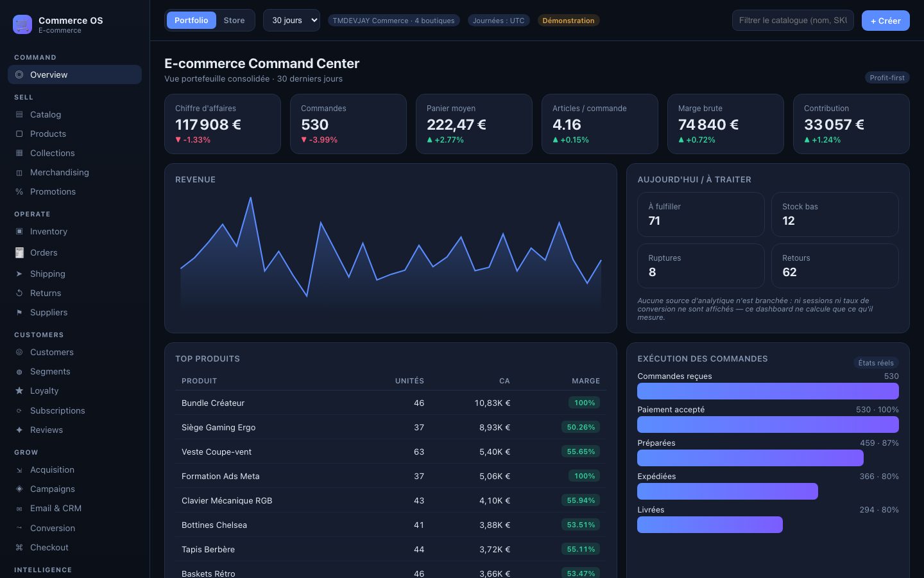Click the 55.94% margin badge
The height and width of the screenshot is (578, 924).
tap(581, 500)
